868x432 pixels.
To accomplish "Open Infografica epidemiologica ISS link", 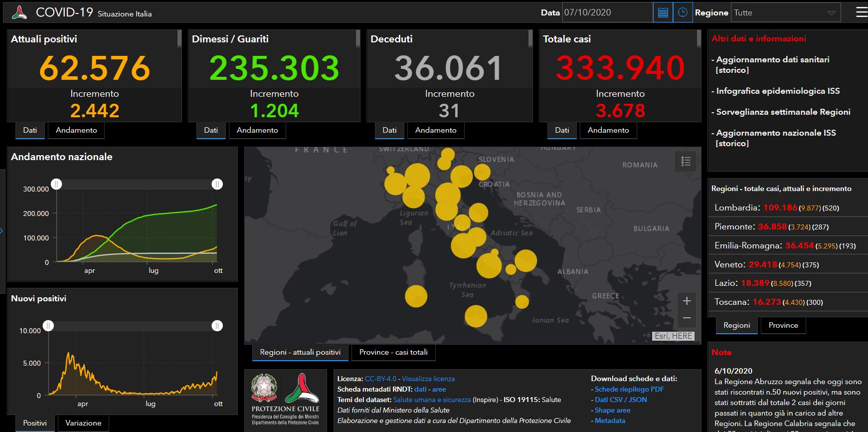I will 778,91.
